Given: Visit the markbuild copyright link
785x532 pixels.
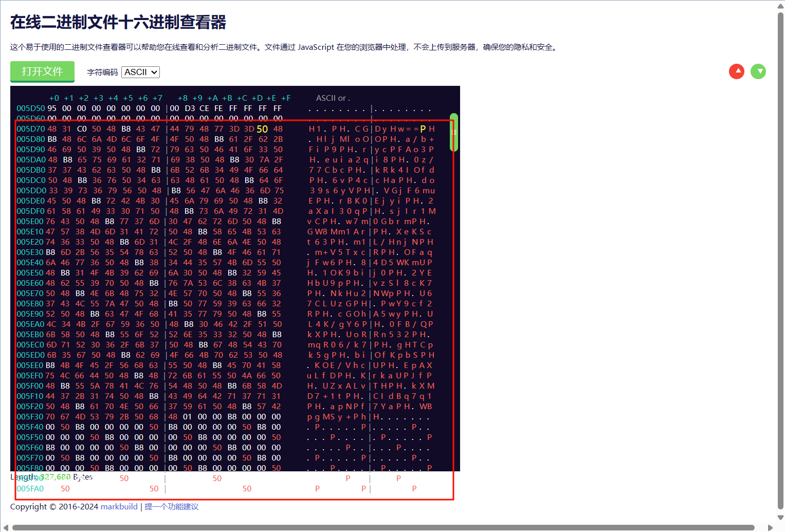Looking at the screenshot, I should (x=119, y=506).
